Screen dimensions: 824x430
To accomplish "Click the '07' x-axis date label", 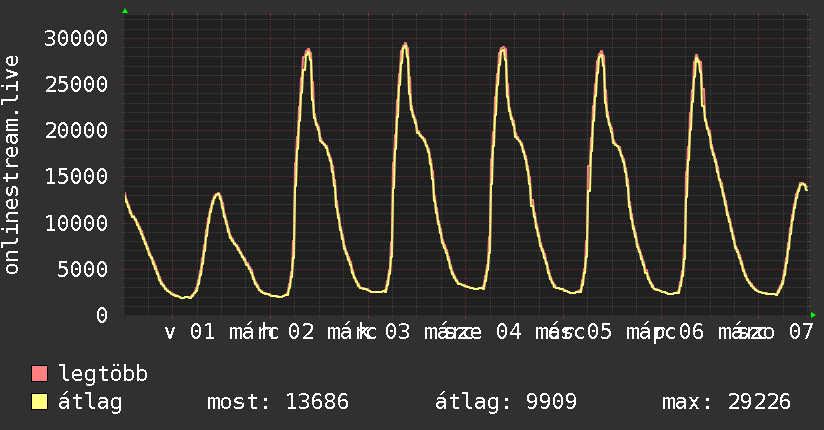I will coord(801,332).
